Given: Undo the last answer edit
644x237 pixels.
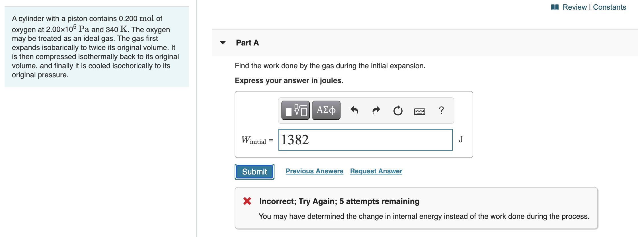Looking at the screenshot, I should point(354,110).
